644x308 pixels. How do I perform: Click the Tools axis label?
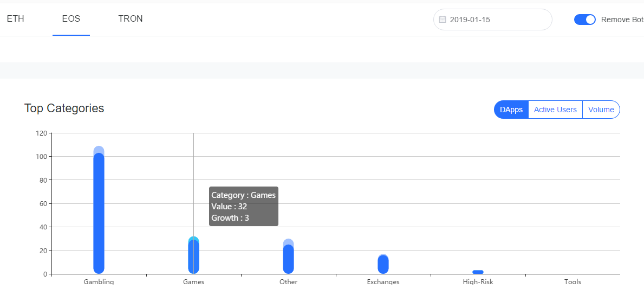[573, 282]
